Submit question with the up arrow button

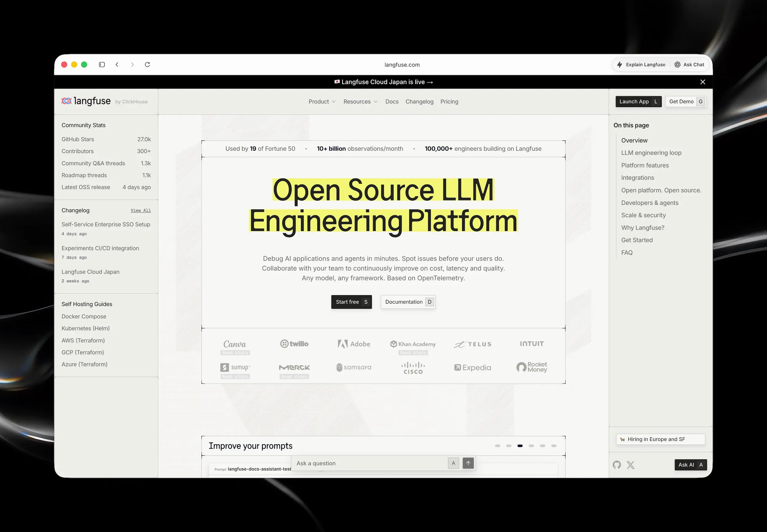(468, 463)
